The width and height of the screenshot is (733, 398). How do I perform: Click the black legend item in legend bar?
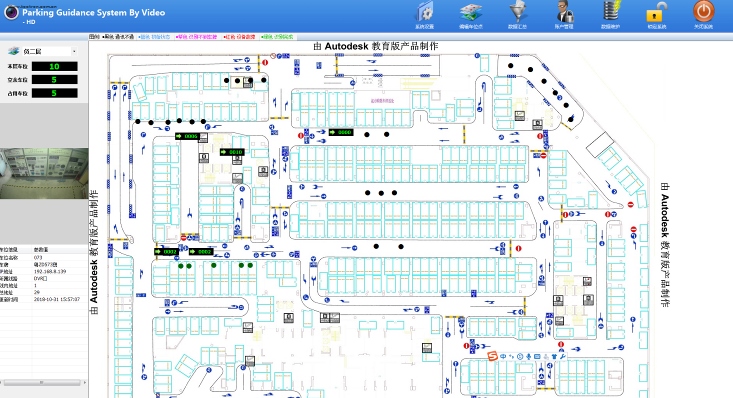point(118,36)
